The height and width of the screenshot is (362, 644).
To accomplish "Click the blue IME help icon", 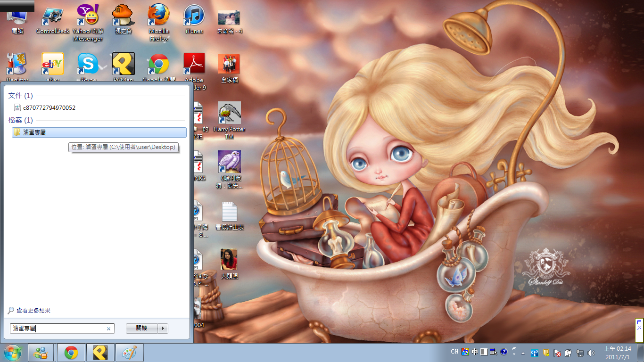I will coord(504,352).
